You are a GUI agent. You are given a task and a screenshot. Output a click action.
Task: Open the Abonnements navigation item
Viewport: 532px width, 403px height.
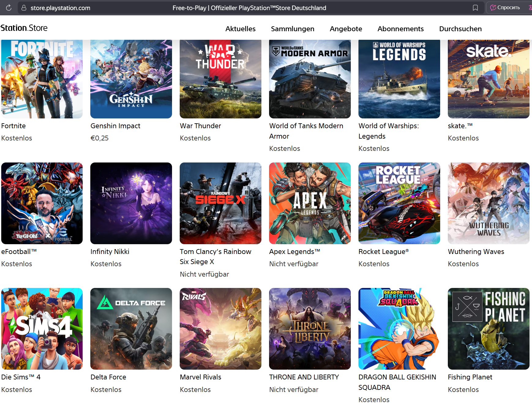click(x=400, y=29)
